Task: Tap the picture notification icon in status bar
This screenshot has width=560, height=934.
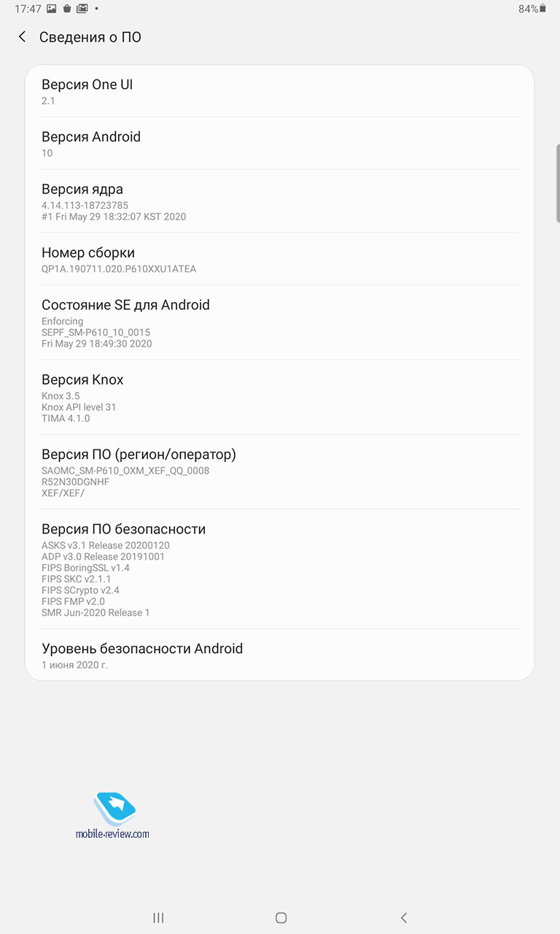Action: point(52,9)
